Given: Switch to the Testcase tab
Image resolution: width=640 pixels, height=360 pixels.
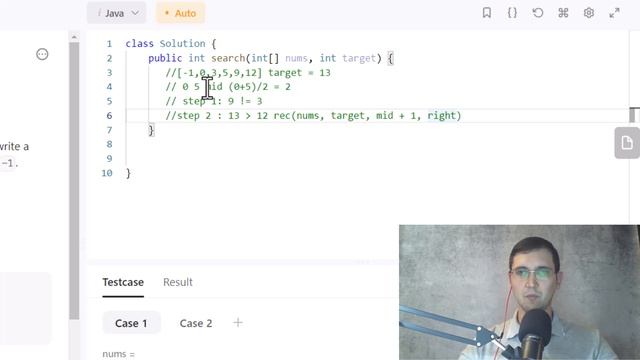Looking at the screenshot, I should coord(123,282).
